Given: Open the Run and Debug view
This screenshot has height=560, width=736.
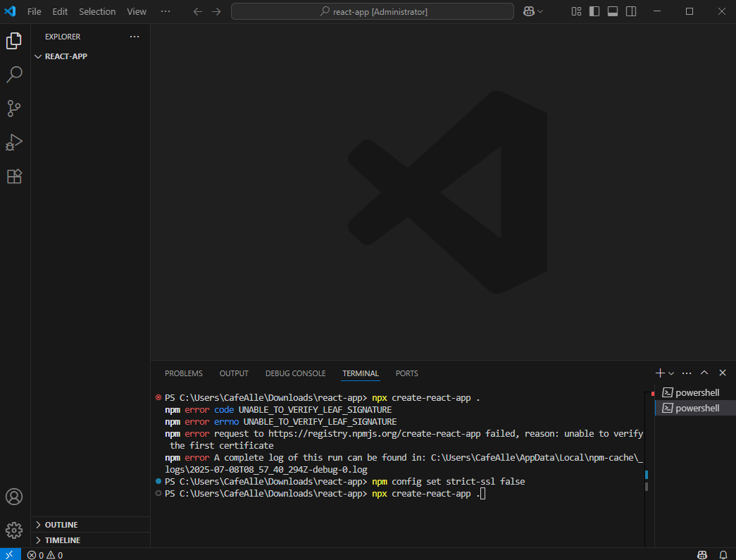Looking at the screenshot, I should pyautogui.click(x=14, y=142).
